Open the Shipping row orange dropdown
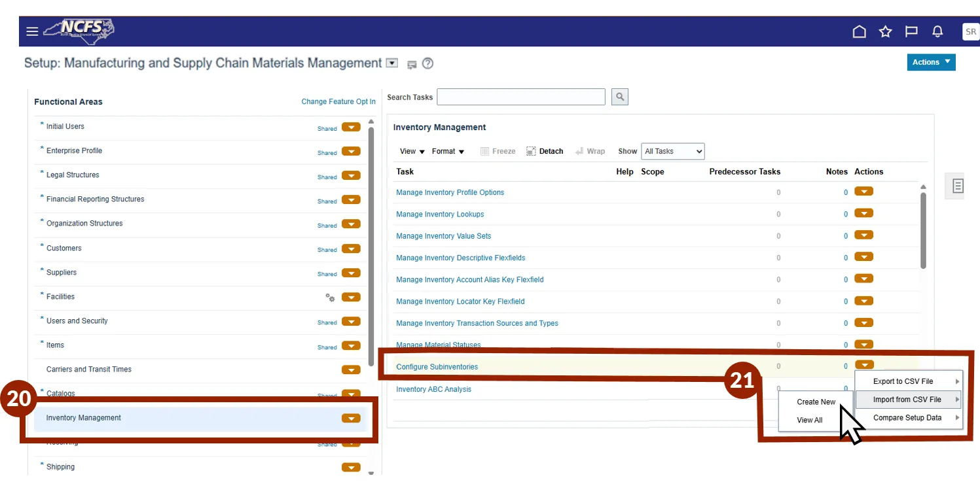 [351, 467]
